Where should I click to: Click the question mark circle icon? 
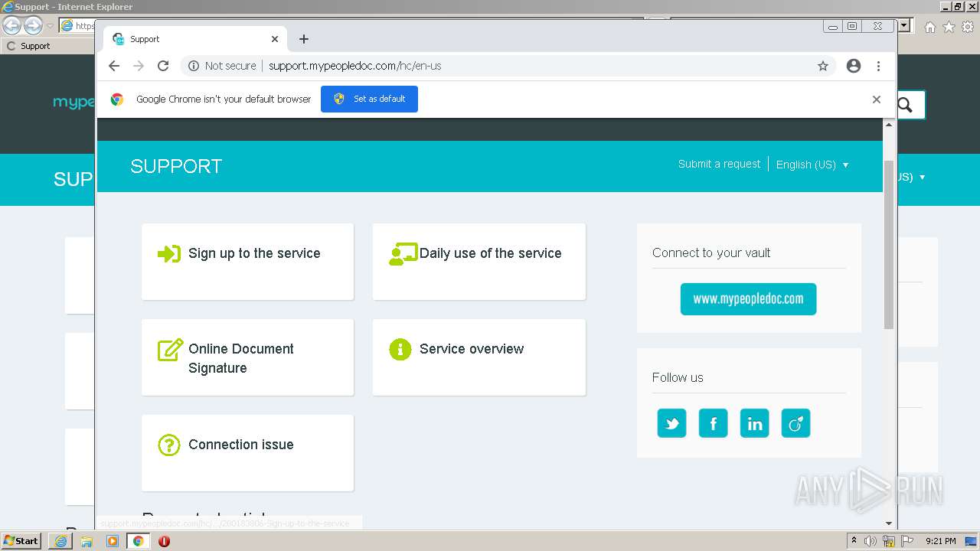[x=168, y=445]
